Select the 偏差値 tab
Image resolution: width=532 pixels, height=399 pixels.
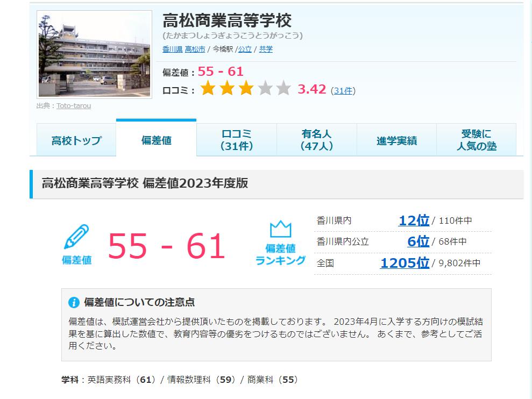156,141
